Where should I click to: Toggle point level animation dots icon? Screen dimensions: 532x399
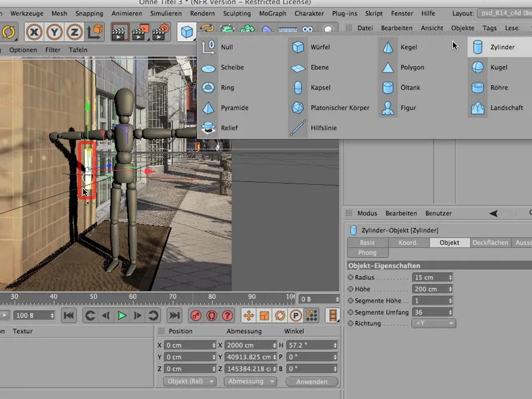click(x=311, y=315)
